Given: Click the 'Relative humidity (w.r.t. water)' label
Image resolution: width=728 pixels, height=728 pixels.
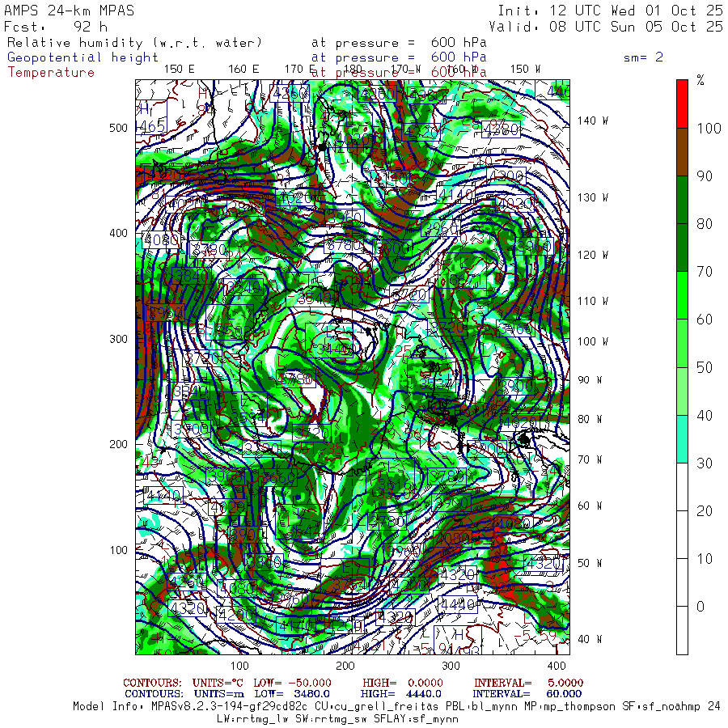Looking at the screenshot, I should click(x=134, y=43).
